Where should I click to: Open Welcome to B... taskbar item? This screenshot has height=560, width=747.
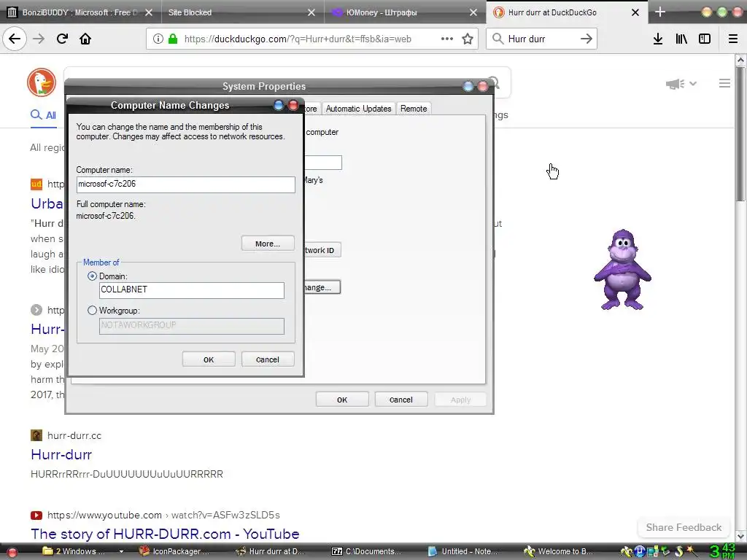pos(558,551)
